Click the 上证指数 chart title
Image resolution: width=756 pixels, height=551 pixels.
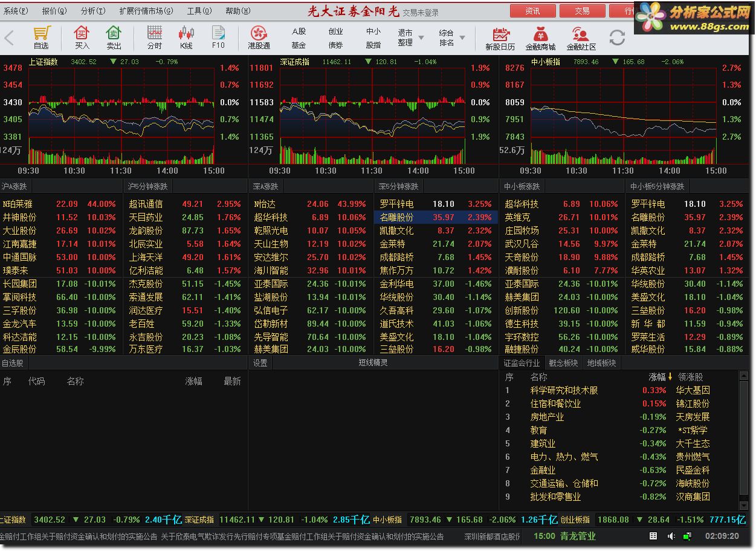pos(44,62)
